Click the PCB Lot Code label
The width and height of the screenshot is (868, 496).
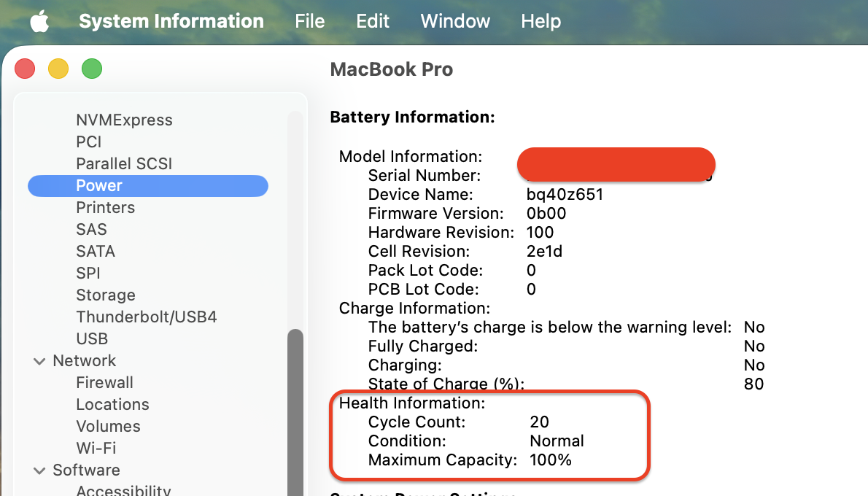click(x=424, y=289)
